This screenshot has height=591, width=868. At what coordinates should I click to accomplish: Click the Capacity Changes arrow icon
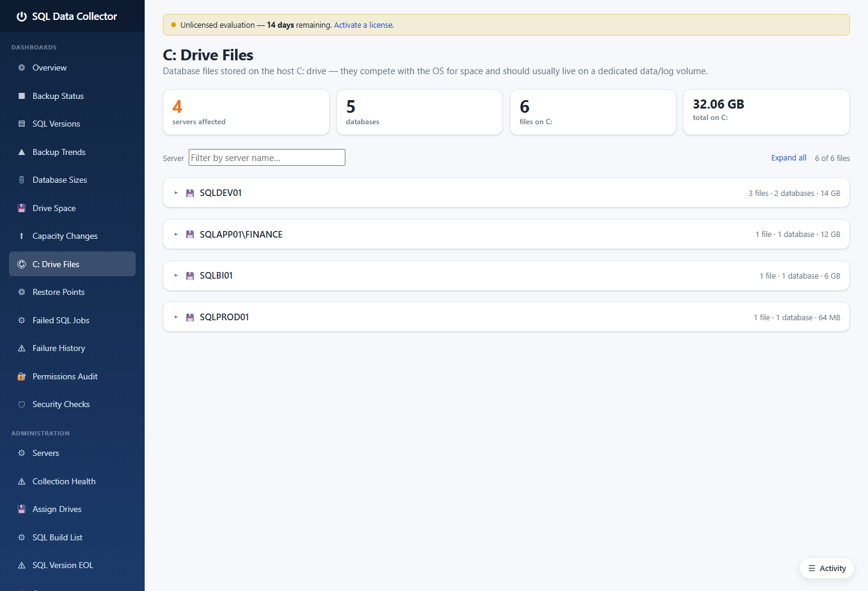tap(22, 236)
